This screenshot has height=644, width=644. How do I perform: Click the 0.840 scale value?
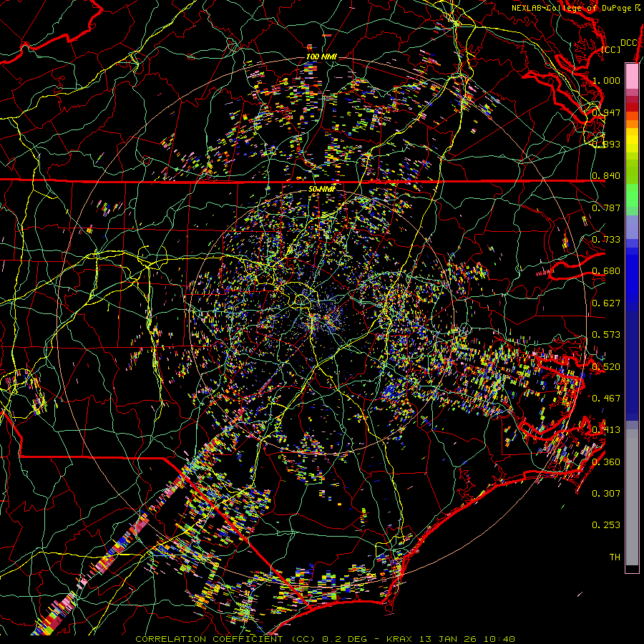607,176
